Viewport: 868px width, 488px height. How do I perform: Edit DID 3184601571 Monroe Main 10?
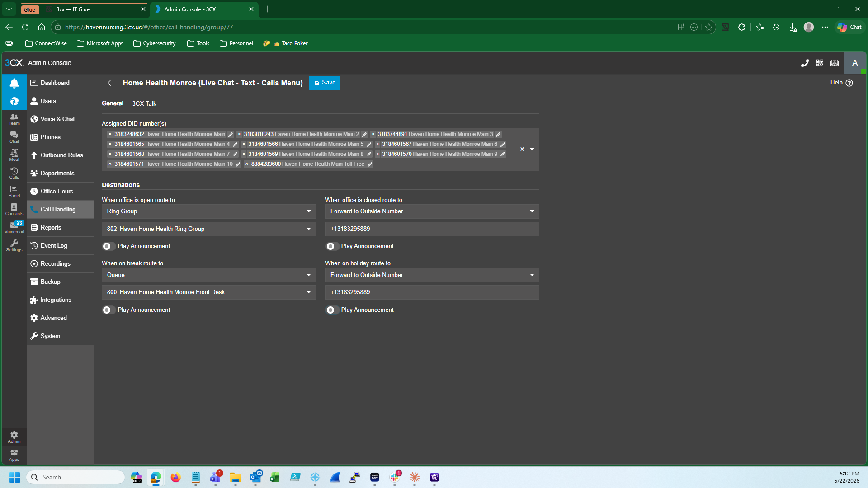point(238,164)
